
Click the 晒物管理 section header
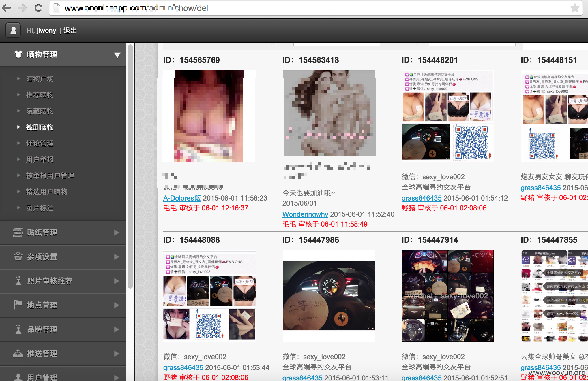click(63, 54)
